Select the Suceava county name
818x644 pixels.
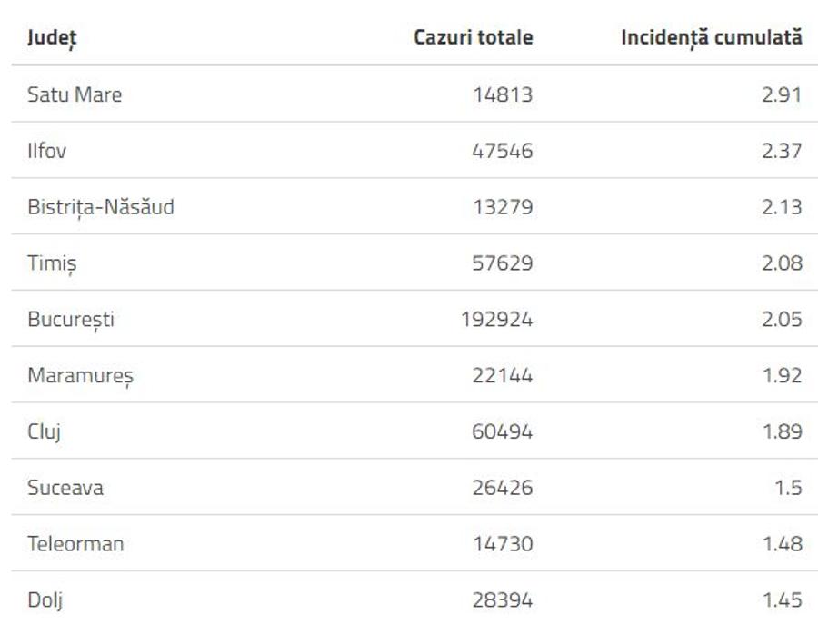(65, 488)
